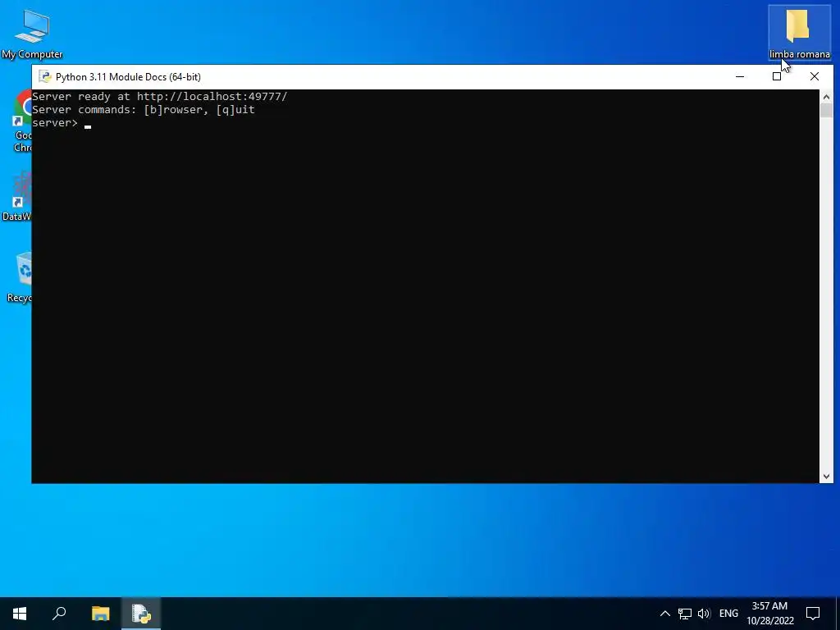This screenshot has width=840, height=630.
Task: Show hidden system tray icons
Action: point(664,614)
